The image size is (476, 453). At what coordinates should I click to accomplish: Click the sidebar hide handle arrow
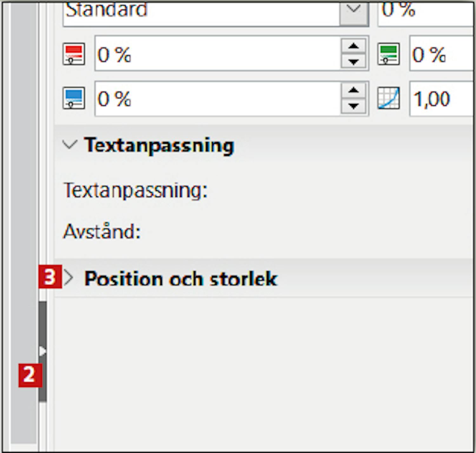(x=43, y=351)
